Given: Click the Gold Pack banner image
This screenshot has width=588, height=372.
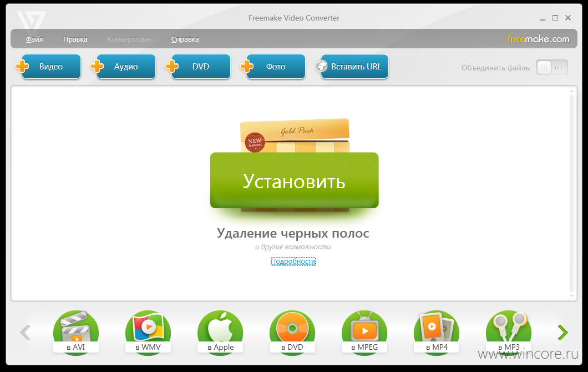Looking at the screenshot, I should [295, 136].
